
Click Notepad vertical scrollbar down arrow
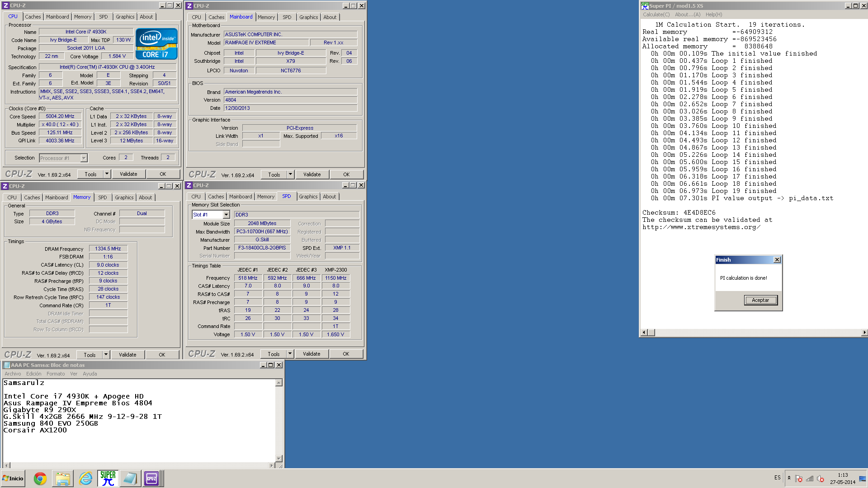[279, 458]
